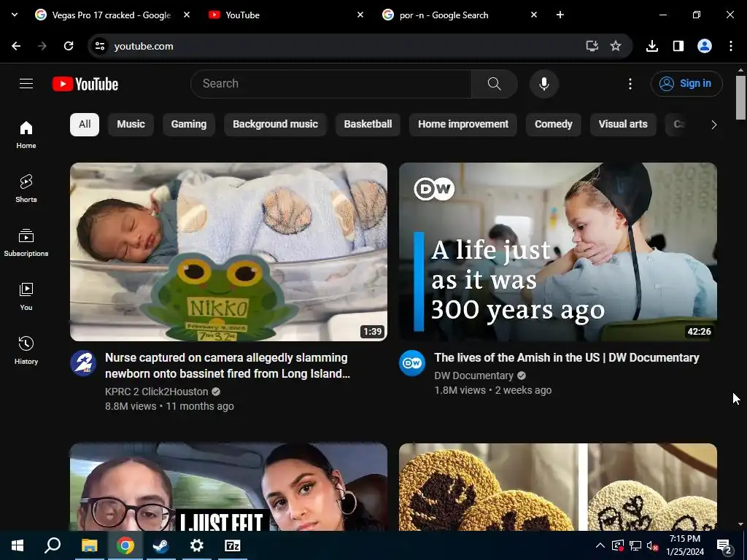Click the magnifier search button
The image size is (747, 560).
[x=494, y=84]
